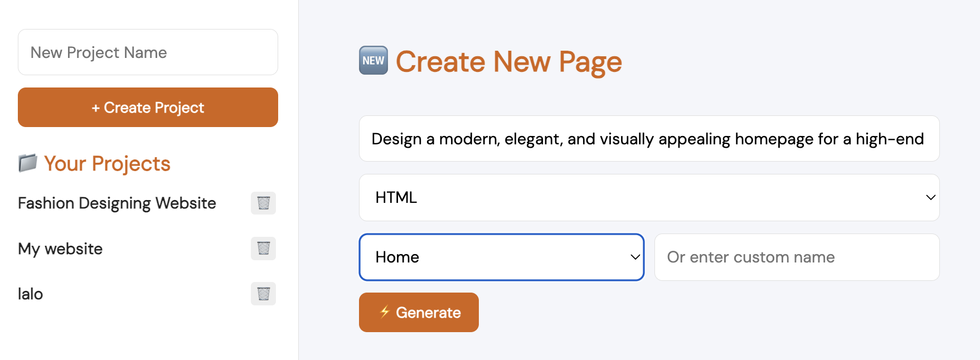980x360 pixels.
Task: Click the folder icon beside Your Projects
Action: coord(28,163)
